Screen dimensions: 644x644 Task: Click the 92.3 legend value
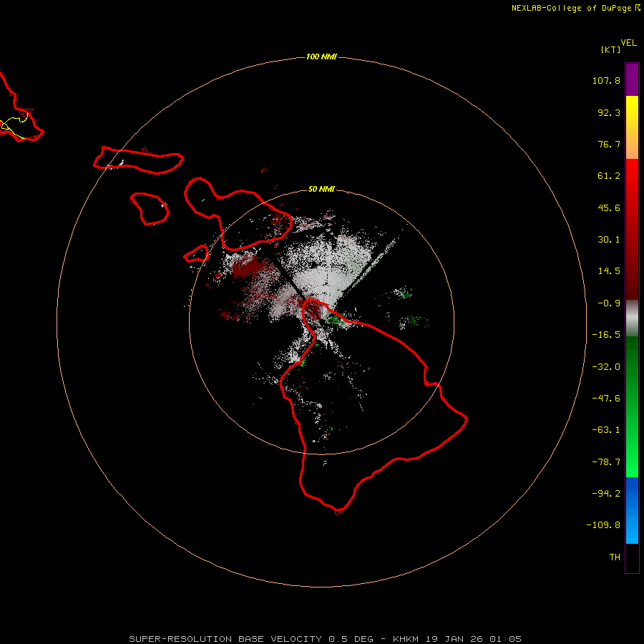coord(609,112)
